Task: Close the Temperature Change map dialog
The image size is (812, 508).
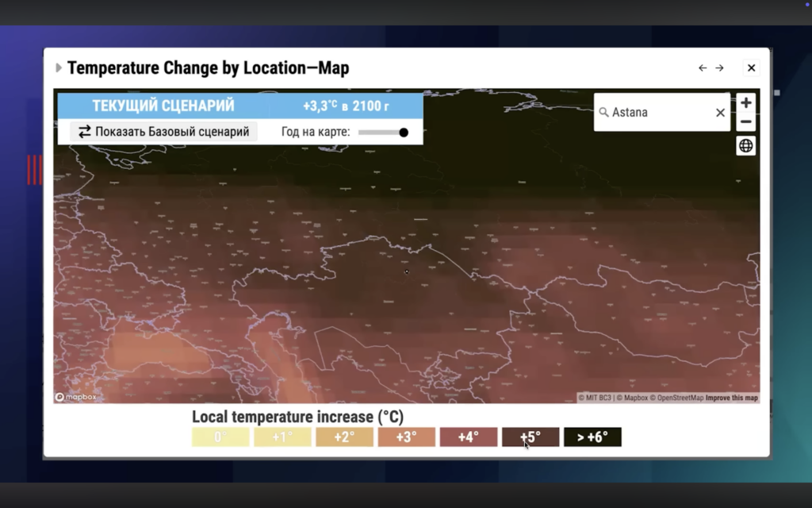Action: 751,68
